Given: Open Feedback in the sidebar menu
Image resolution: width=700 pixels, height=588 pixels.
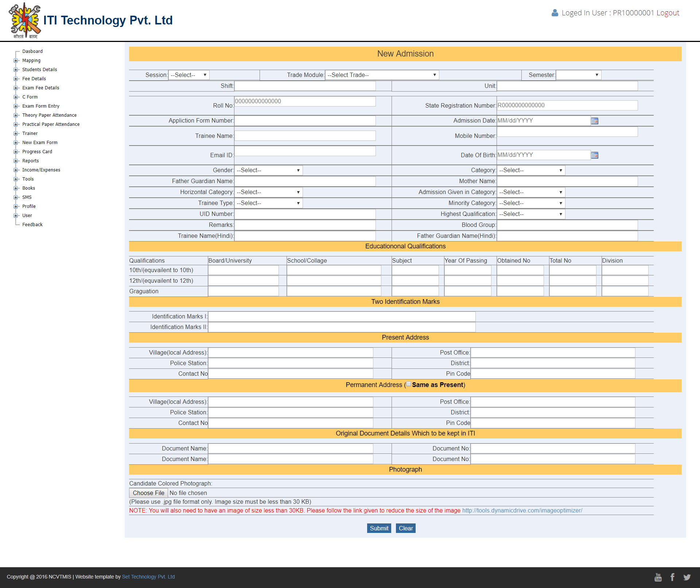Looking at the screenshot, I should 32,225.
